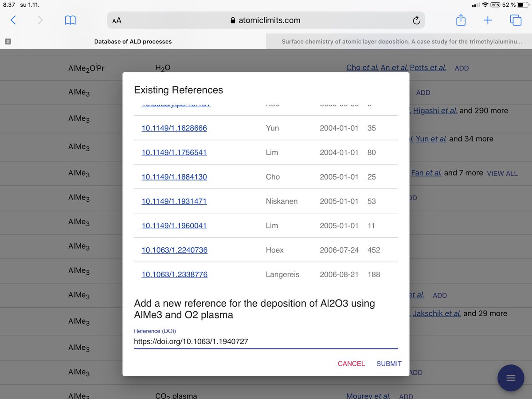Image resolution: width=532 pixels, height=399 pixels.
Task: Select the author name Niskanen
Action: pyautogui.click(x=282, y=201)
